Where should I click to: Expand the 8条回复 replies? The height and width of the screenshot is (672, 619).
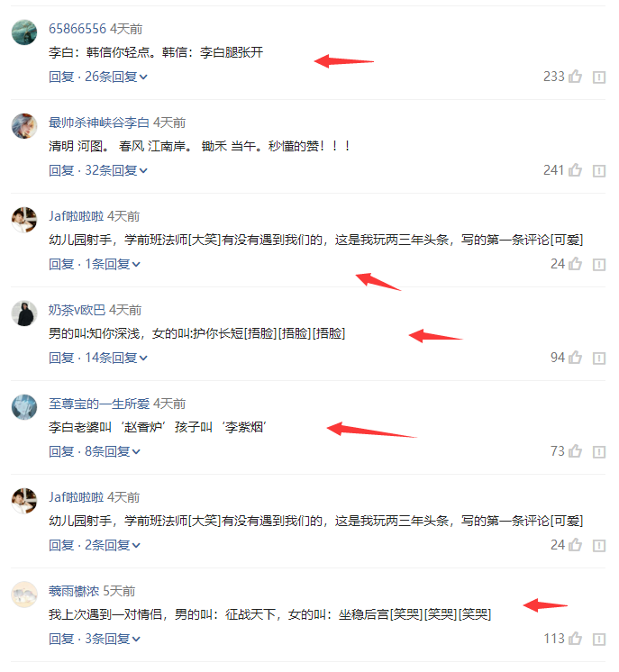[x=113, y=451]
